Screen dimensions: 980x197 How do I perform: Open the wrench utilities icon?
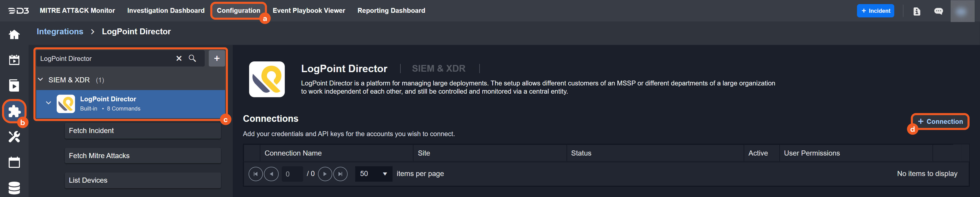[14, 136]
